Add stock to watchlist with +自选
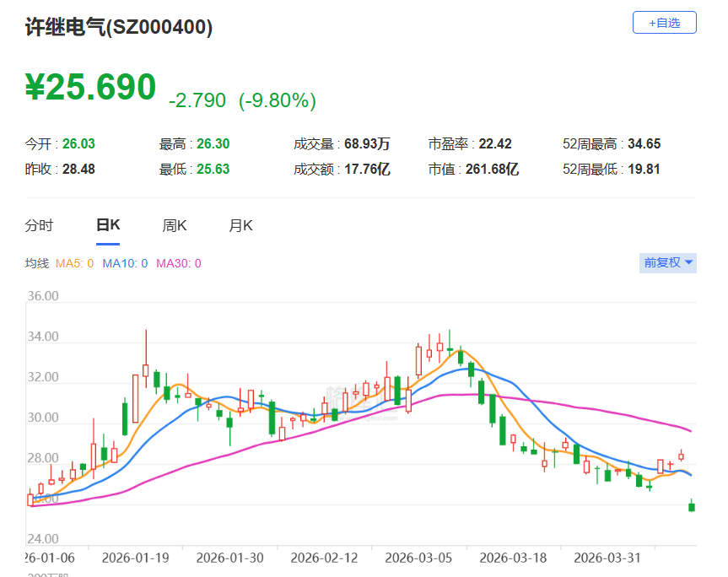The image size is (728, 577). 664,23
